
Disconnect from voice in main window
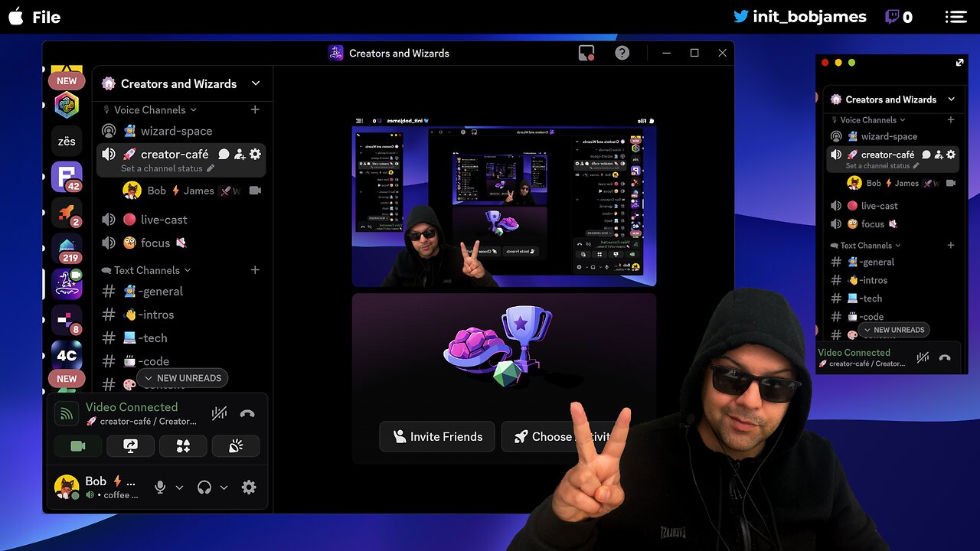click(x=247, y=414)
